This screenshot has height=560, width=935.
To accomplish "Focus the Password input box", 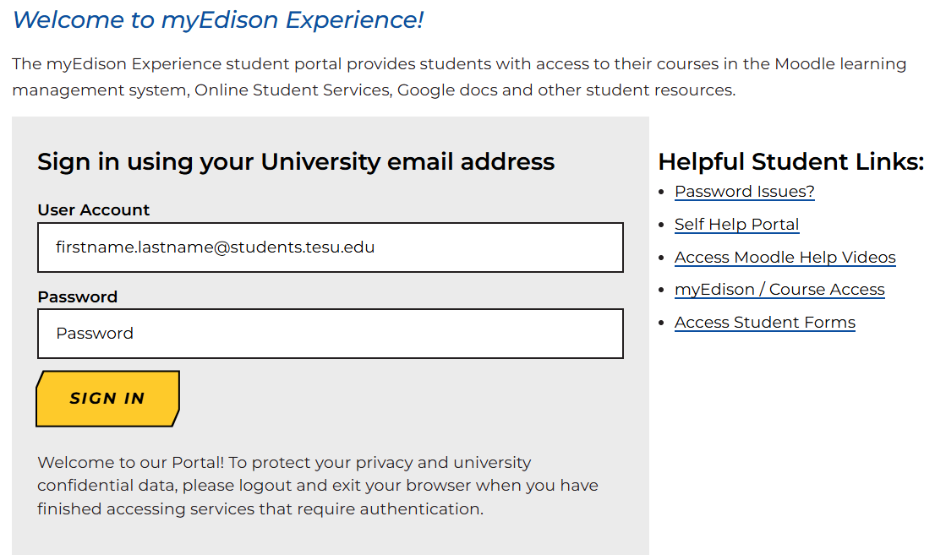I will tap(330, 334).
